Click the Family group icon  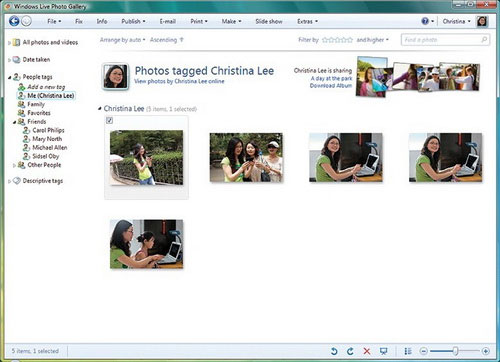pos(21,104)
